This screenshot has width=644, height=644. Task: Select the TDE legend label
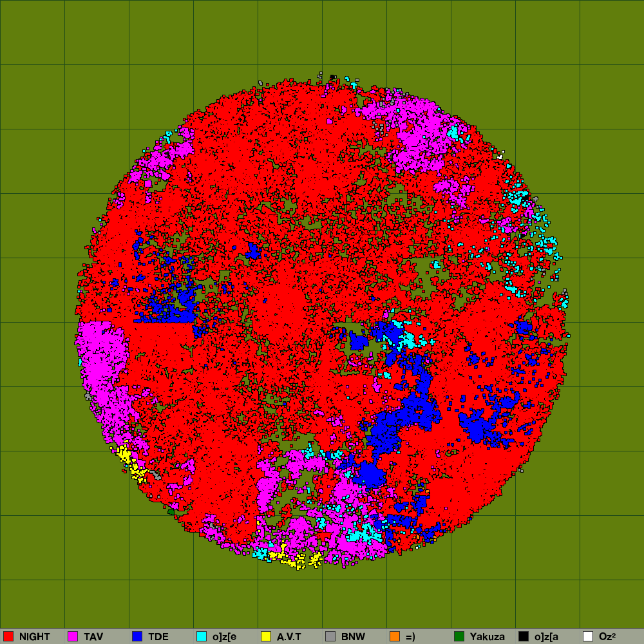(x=158, y=637)
